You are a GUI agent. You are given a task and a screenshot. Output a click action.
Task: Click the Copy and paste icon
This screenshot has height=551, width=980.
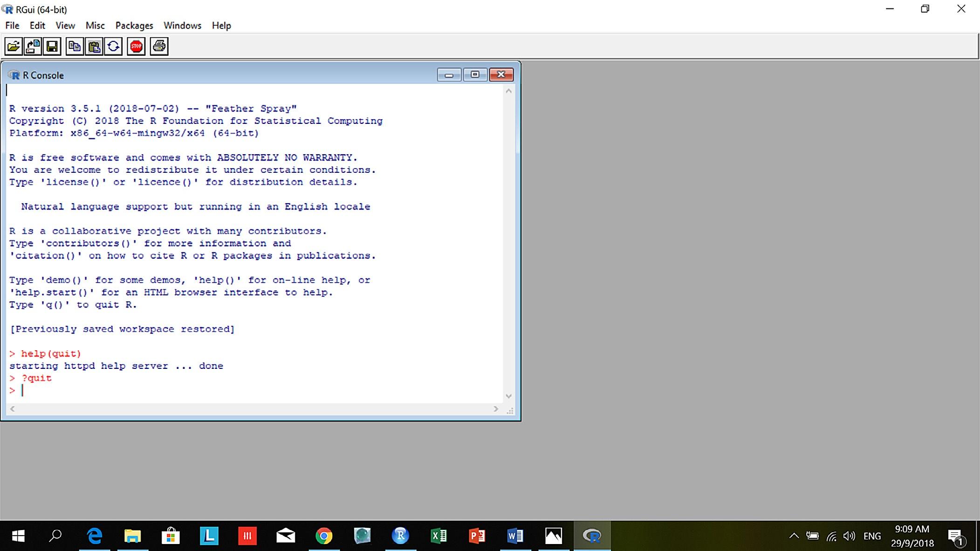pyautogui.click(x=113, y=46)
